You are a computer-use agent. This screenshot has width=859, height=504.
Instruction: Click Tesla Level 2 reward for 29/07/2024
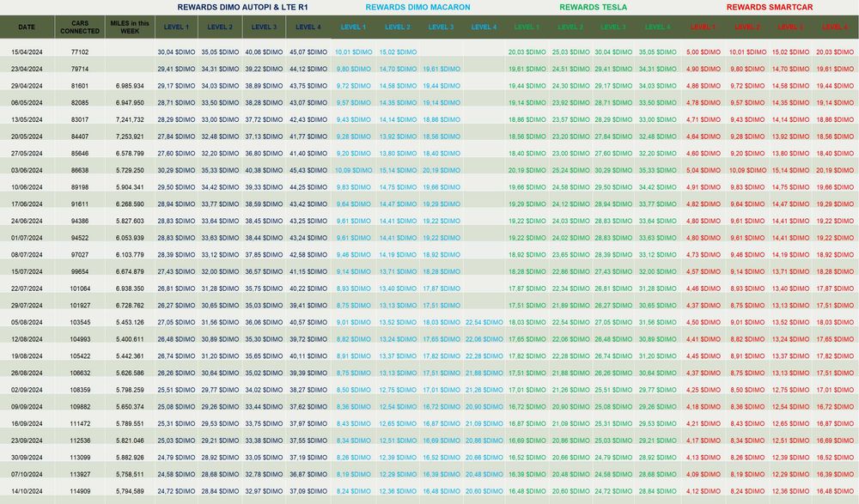[x=571, y=306]
